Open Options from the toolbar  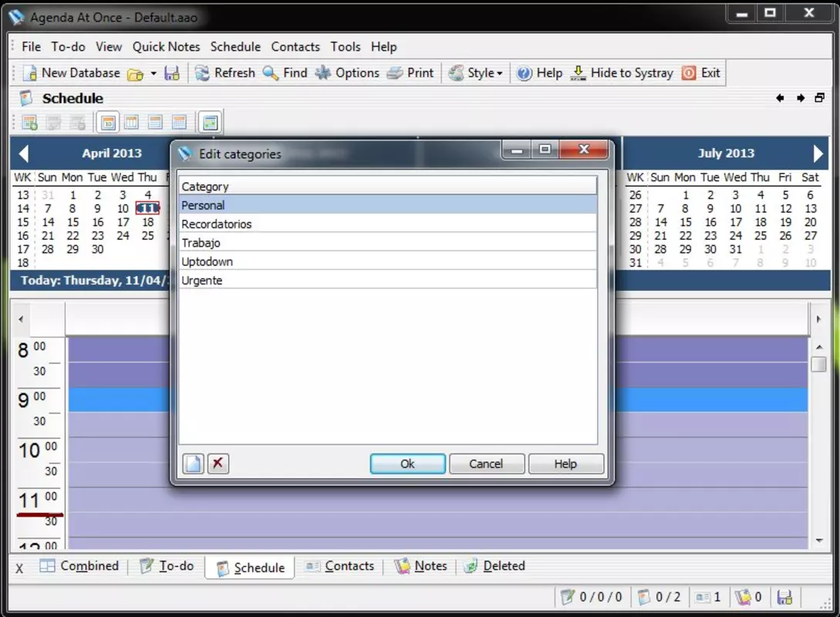(347, 72)
